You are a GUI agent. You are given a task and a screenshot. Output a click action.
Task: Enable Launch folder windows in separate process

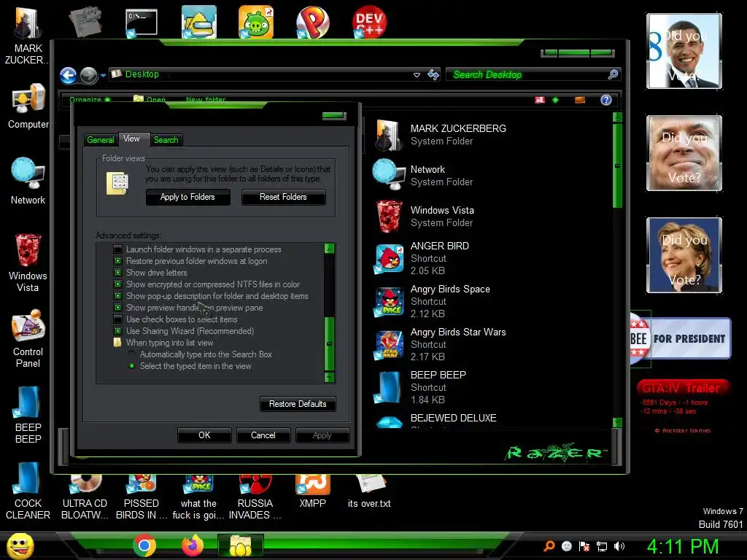pyautogui.click(x=117, y=249)
